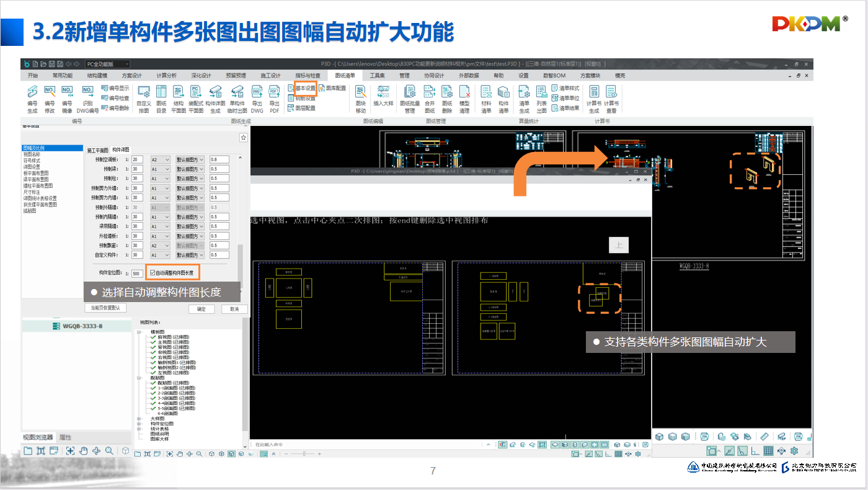The image size is (868, 490).
Task: Click 基本设置 in the ribbon
Action: tap(305, 89)
